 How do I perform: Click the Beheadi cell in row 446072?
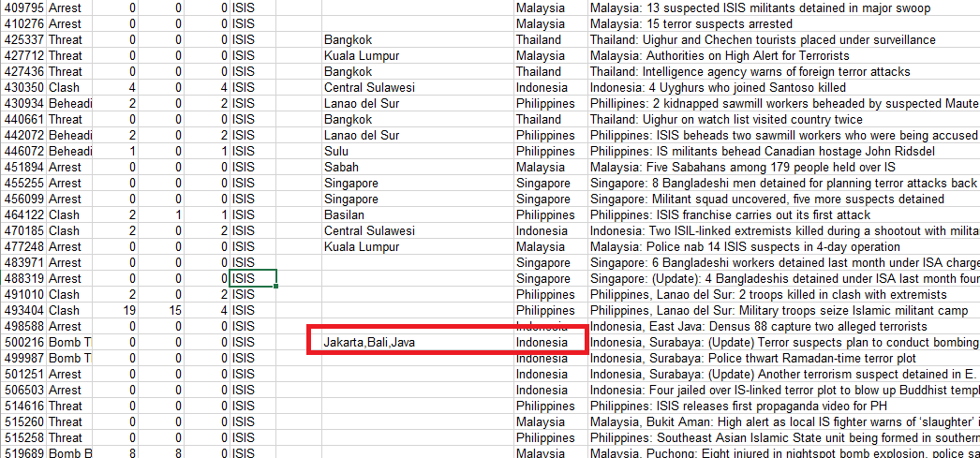(69, 151)
